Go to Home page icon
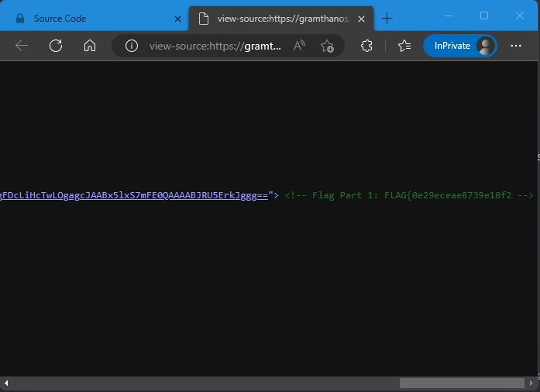Image resolution: width=540 pixels, height=392 pixels. 90,46
